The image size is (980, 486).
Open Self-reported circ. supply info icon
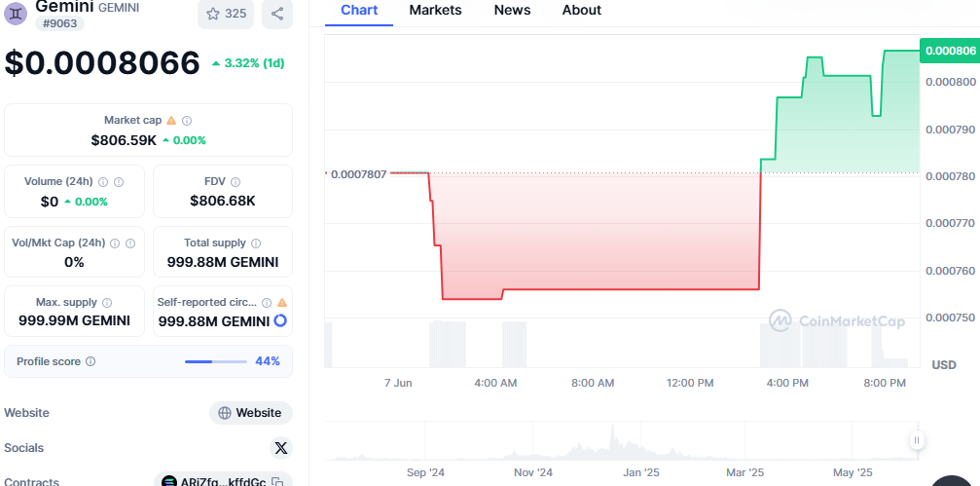(x=267, y=303)
